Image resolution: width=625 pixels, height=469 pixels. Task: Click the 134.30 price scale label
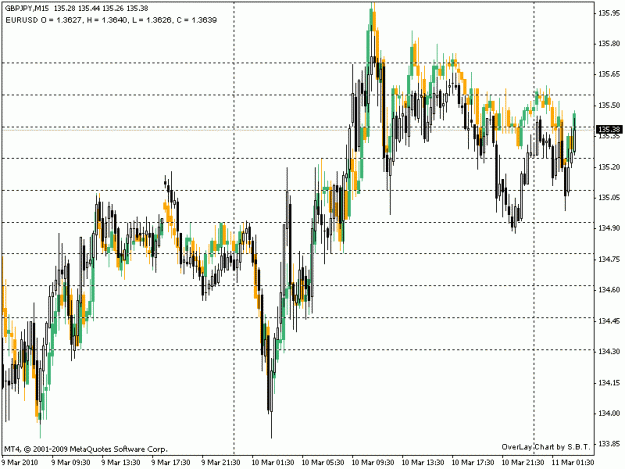pyautogui.click(x=609, y=352)
